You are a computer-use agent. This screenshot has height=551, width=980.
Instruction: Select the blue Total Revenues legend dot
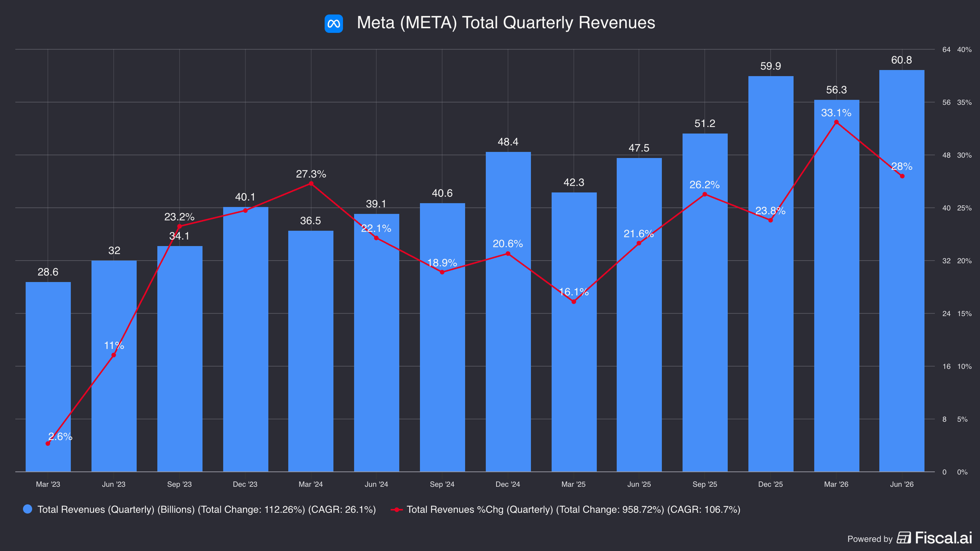point(27,509)
